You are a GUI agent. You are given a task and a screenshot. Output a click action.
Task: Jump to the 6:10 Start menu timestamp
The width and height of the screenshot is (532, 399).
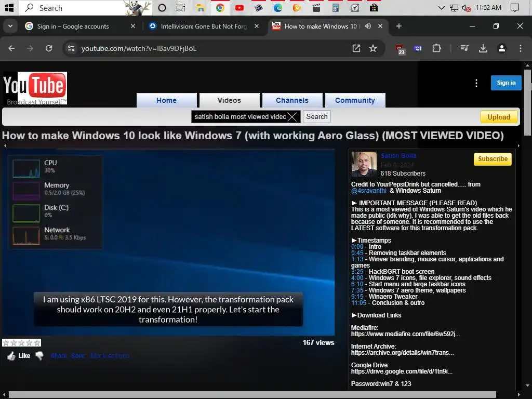357,284
